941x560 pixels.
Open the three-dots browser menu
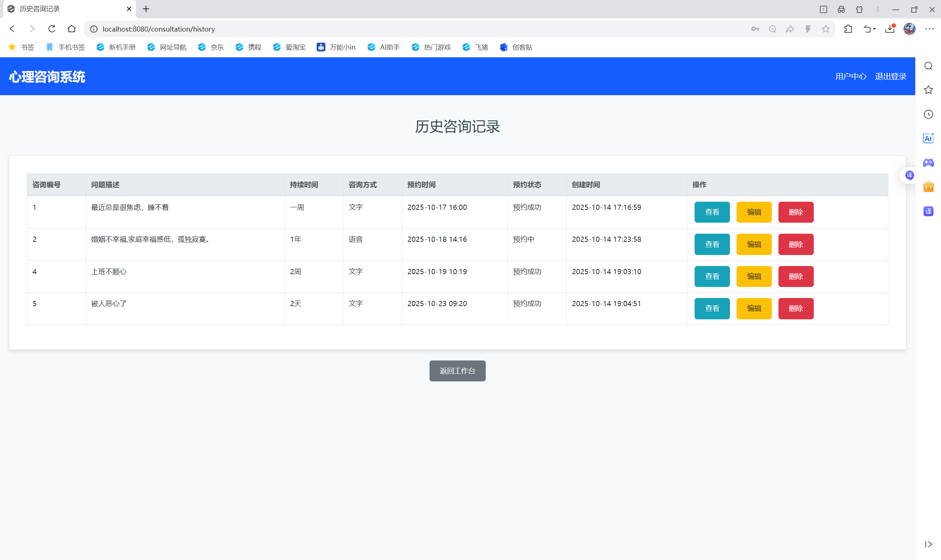click(x=929, y=29)
